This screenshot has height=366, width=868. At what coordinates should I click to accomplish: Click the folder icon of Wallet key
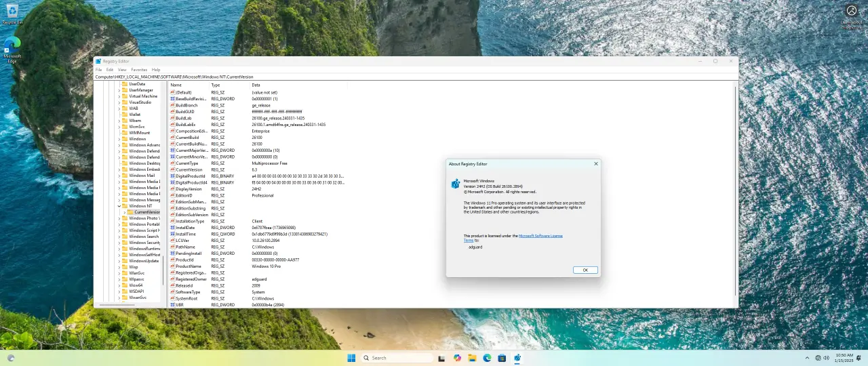[x=125, y=115]
